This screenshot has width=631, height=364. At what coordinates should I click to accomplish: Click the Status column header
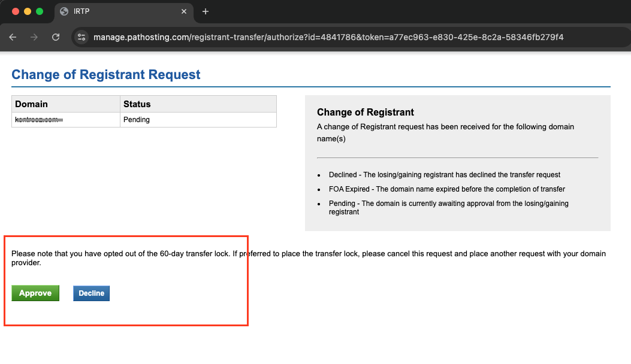tap(198, 104)
